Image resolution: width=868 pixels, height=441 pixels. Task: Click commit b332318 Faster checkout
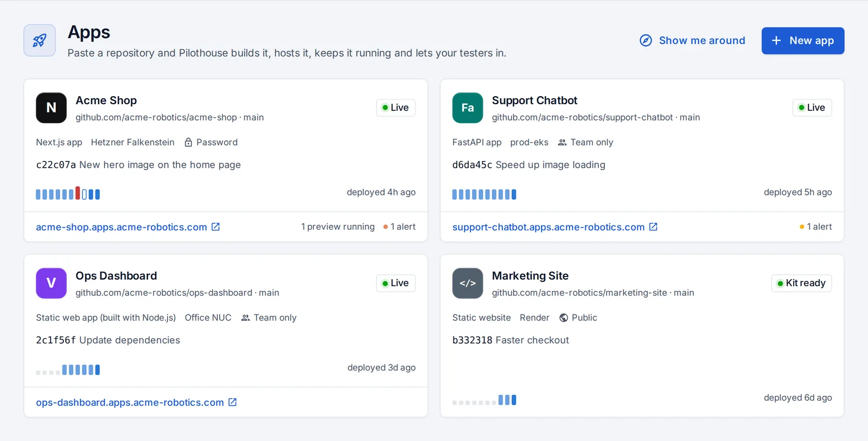(x=510, y=340)
